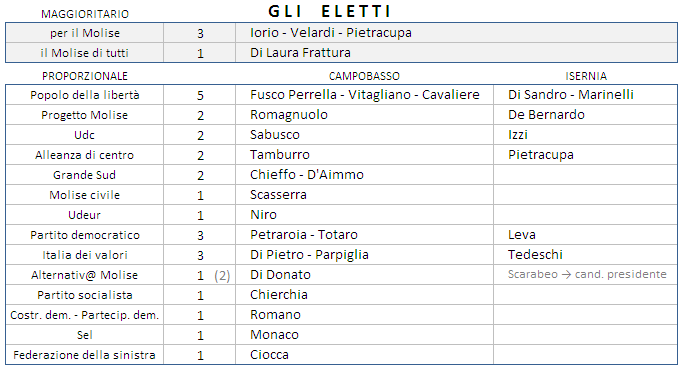
Task: Select the 'Scarabeo → cand. presidente' note
Action: click(x=587, y=275)
